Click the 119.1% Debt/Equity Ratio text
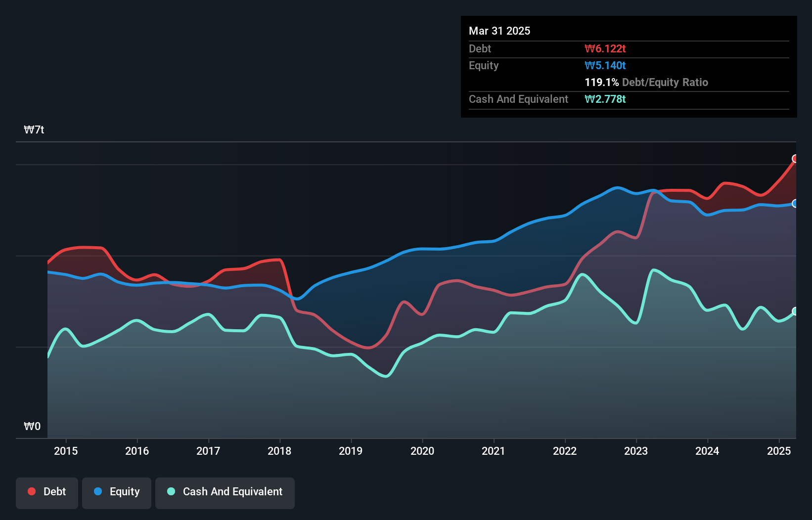The height and width of the screenshot is (520, 812). 646,82
